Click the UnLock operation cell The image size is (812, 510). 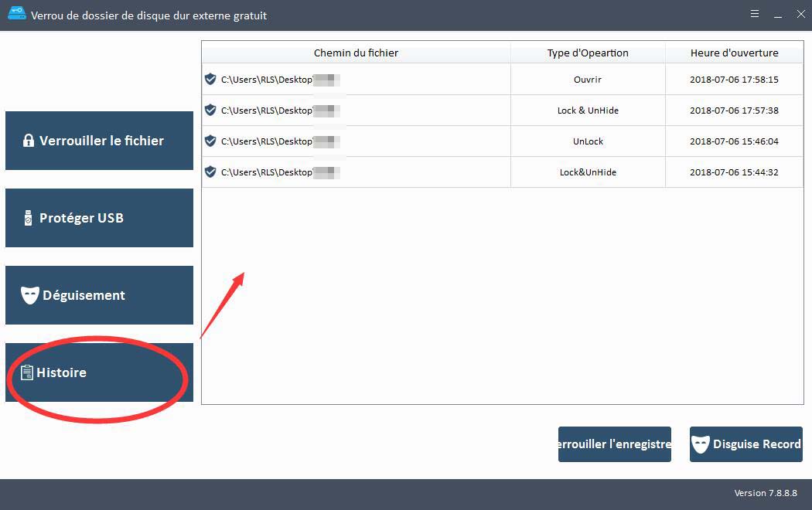(x=588, y=141)
